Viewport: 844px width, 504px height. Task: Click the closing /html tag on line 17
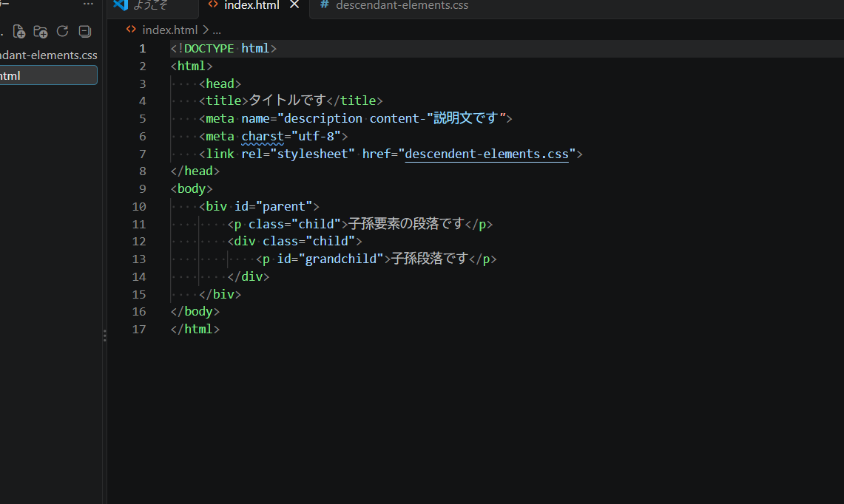(195, 329)
